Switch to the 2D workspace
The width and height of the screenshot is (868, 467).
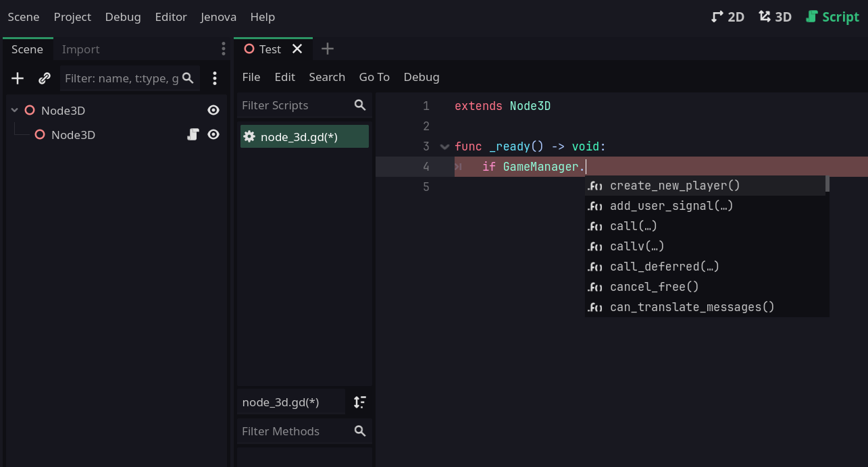coord(727,17)
